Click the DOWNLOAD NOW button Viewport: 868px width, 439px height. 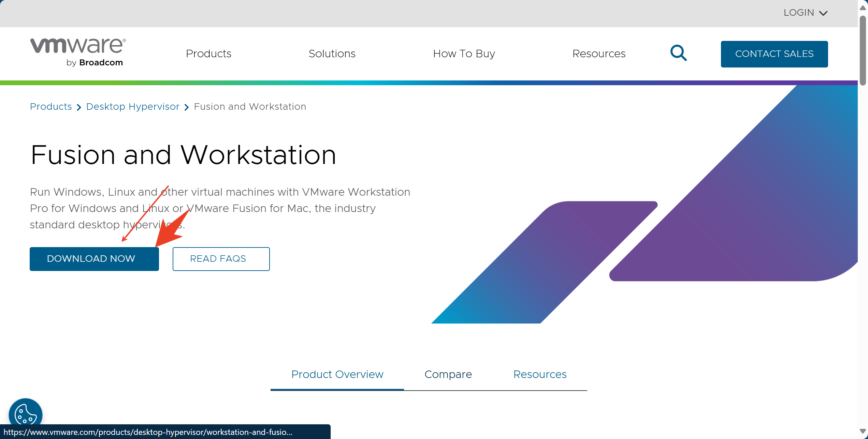(94, 259)
